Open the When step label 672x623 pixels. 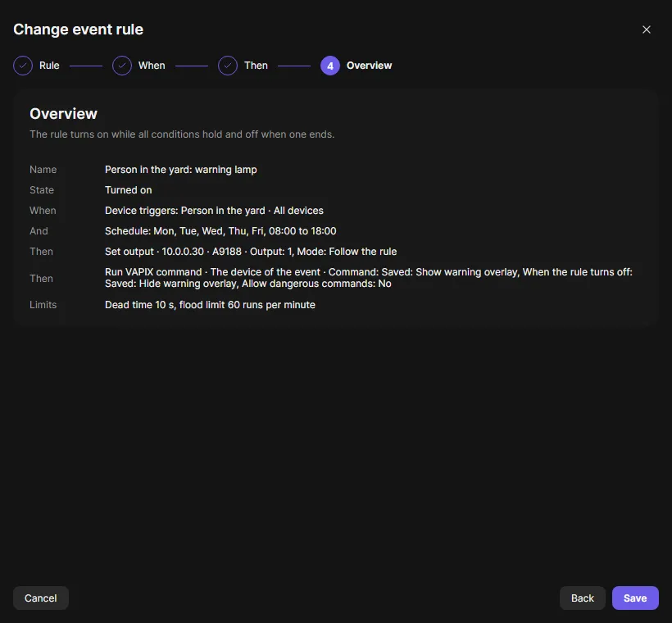click(x=152, y=66)
